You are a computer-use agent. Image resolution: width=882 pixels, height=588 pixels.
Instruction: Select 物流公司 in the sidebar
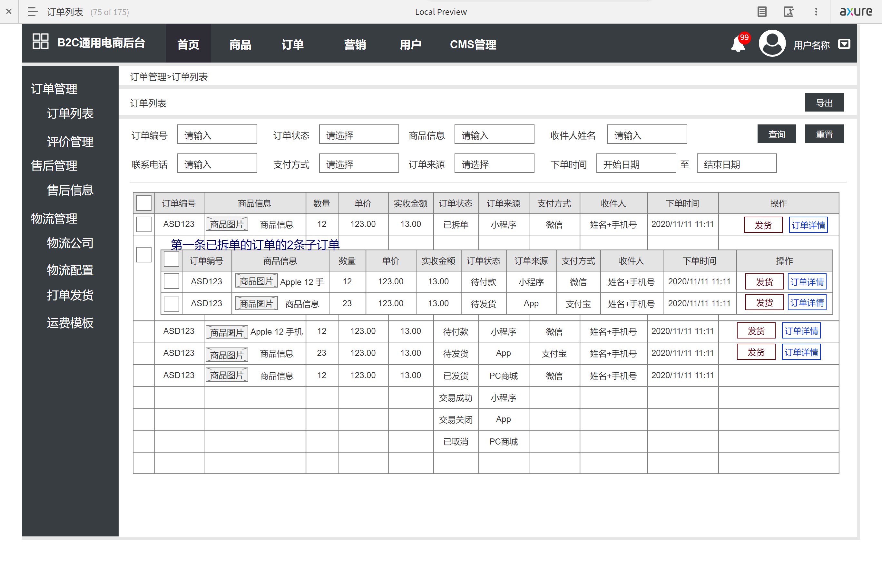[70, 243]
